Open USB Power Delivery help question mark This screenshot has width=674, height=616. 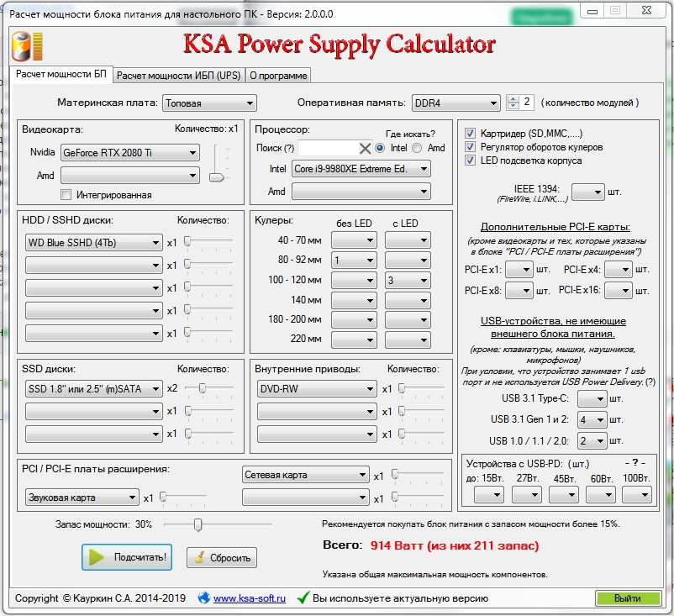point(650,382)
